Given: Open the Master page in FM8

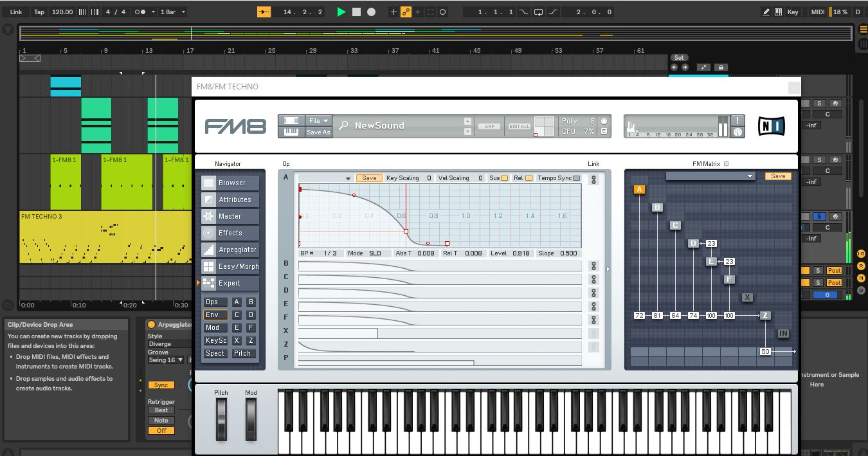Looking at the screenshot, I should point(229,215).
